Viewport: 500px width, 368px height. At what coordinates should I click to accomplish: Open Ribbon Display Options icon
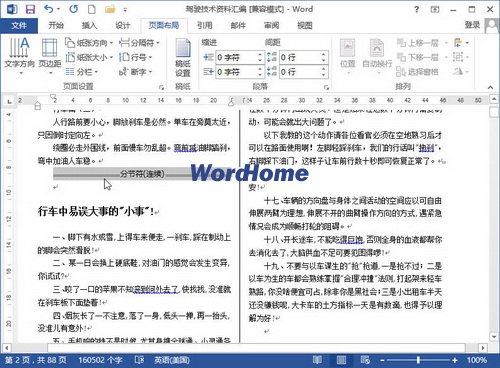[x=435, y=9]
